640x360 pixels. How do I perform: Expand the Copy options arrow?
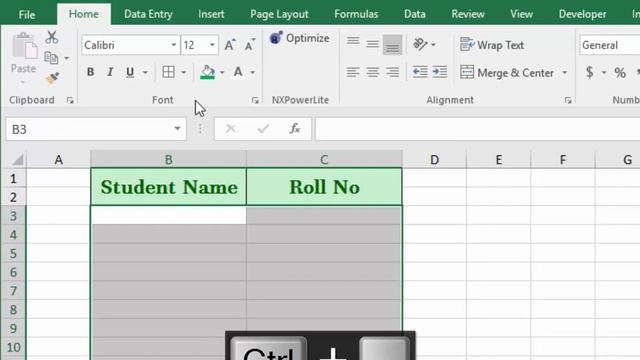pos(66,58)
